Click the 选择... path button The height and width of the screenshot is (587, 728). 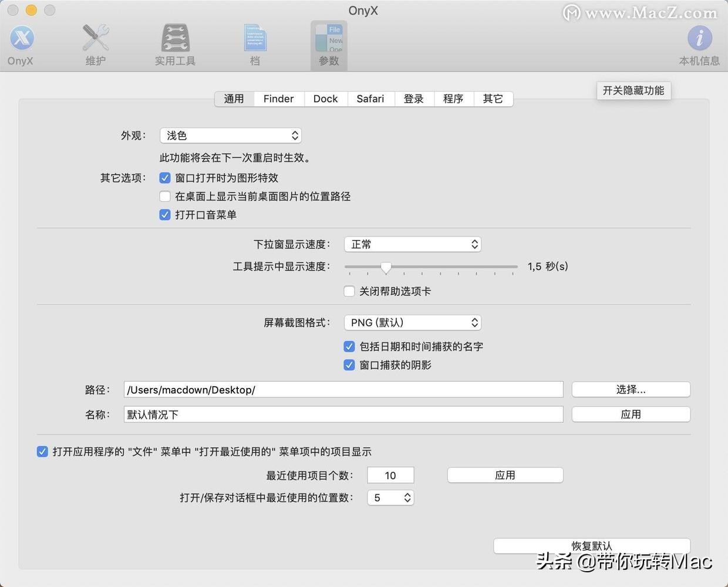pos(631,389)
